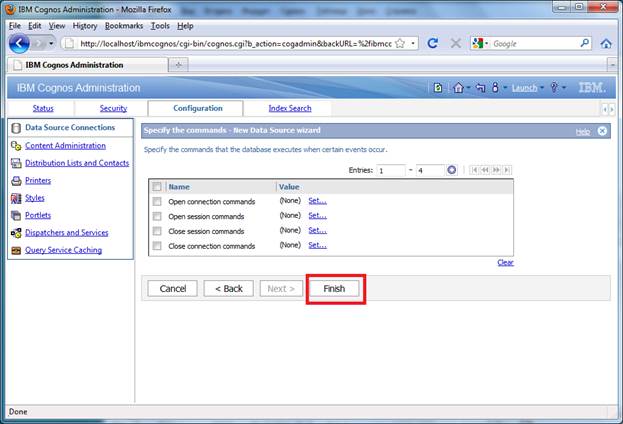Open the Tools menu

(160, 26)
